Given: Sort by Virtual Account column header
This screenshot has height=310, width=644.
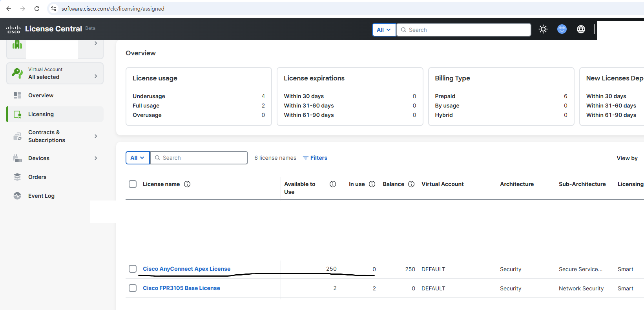Looking at the screenshot, I should (442, 184).
